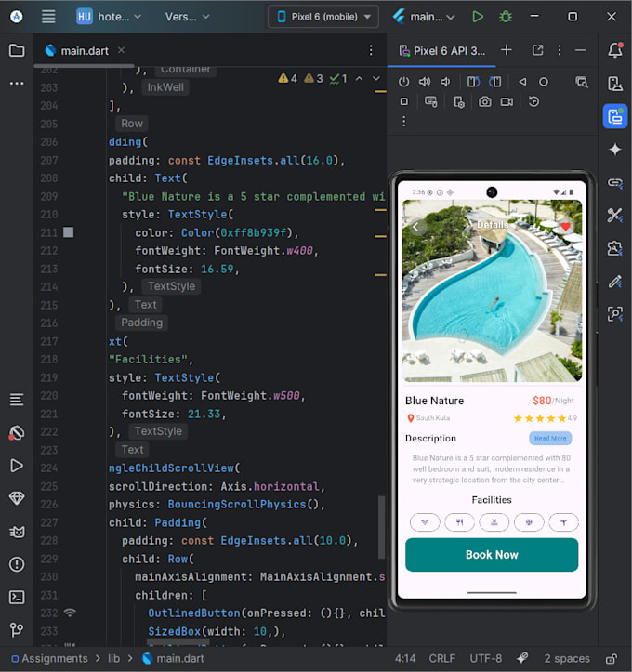Open the Project tool window folder icon
Viewport: 632px width, 672px height.
pos(17,50)
